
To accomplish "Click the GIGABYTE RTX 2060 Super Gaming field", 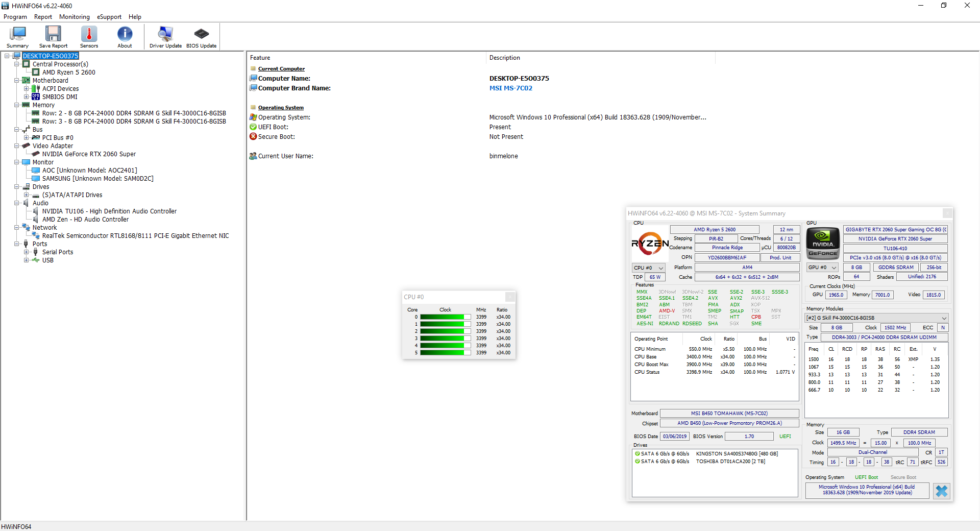I will pos(896,230).
